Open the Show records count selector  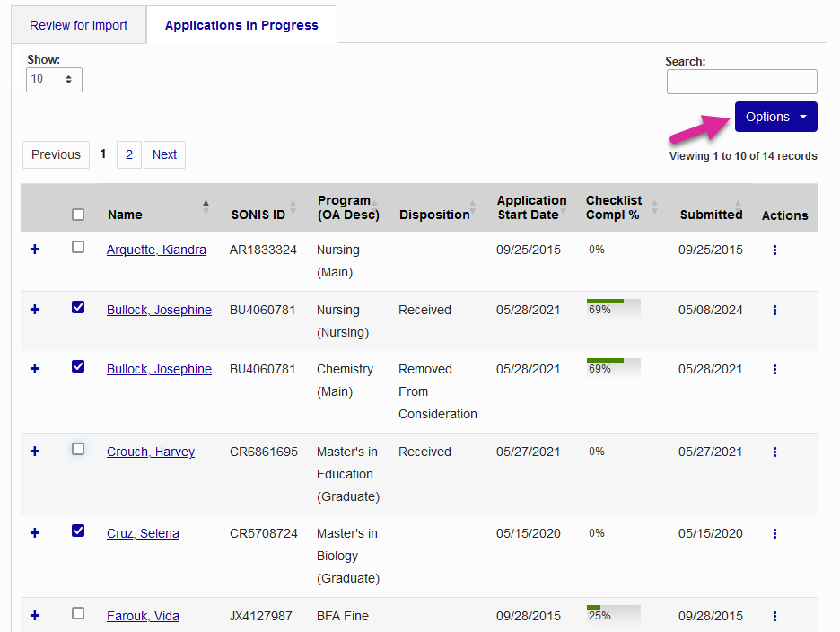point(54,79)
